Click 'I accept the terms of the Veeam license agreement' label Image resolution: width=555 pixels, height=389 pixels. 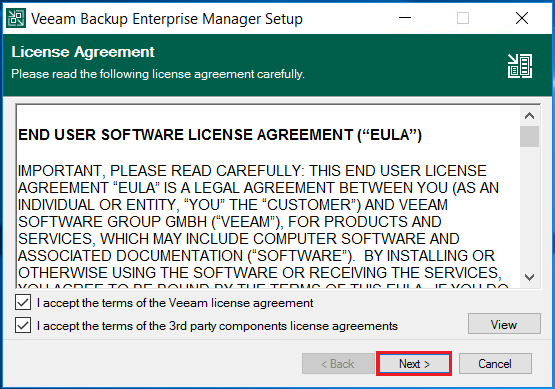click(175, 303)
